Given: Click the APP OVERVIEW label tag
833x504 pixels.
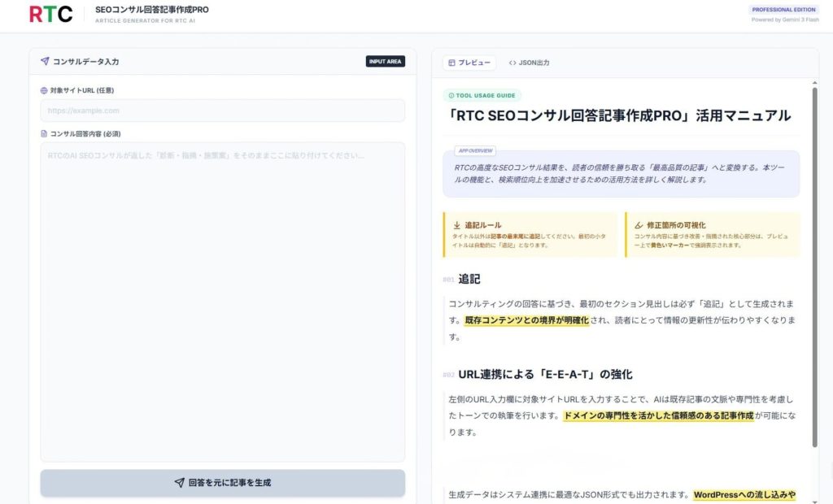Looking at the screenshot, I should pyautogui.click(x=475, y=150).
